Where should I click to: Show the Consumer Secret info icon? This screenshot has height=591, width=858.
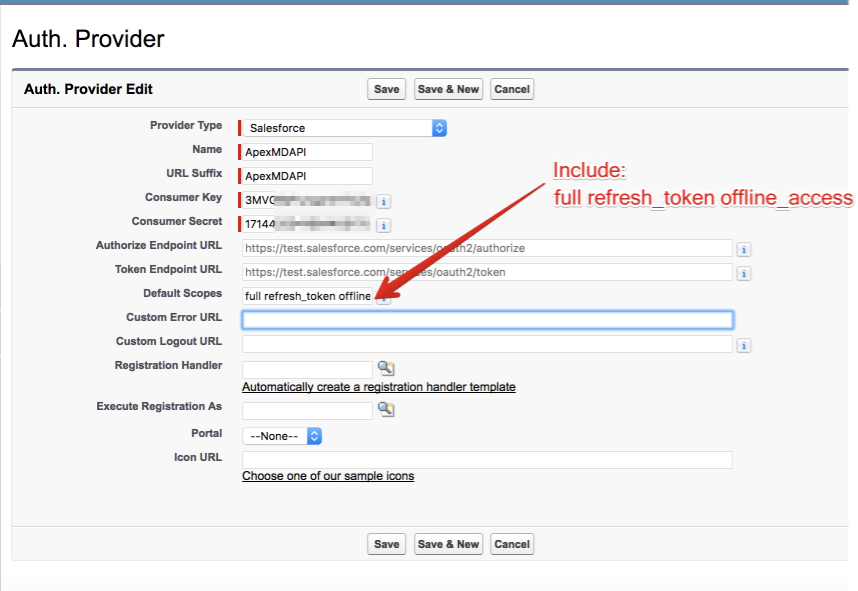tap(384, 225)
